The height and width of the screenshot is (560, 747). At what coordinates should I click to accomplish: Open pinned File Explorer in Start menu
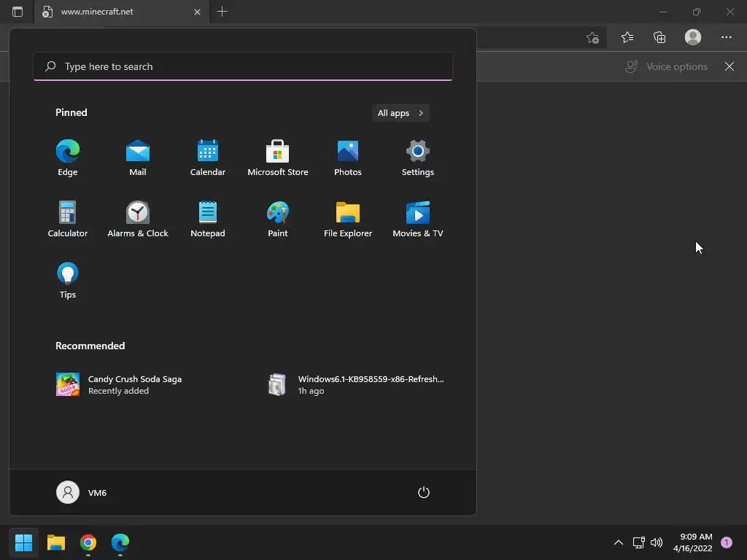point(348,219)
